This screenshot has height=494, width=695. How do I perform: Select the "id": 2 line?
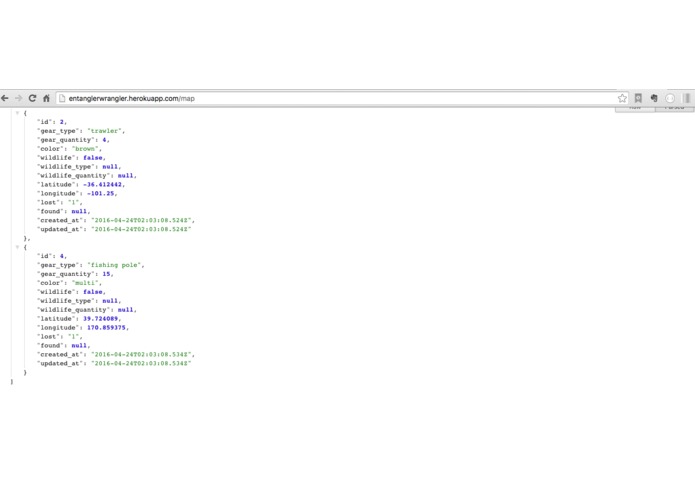(x=52, y=122)
